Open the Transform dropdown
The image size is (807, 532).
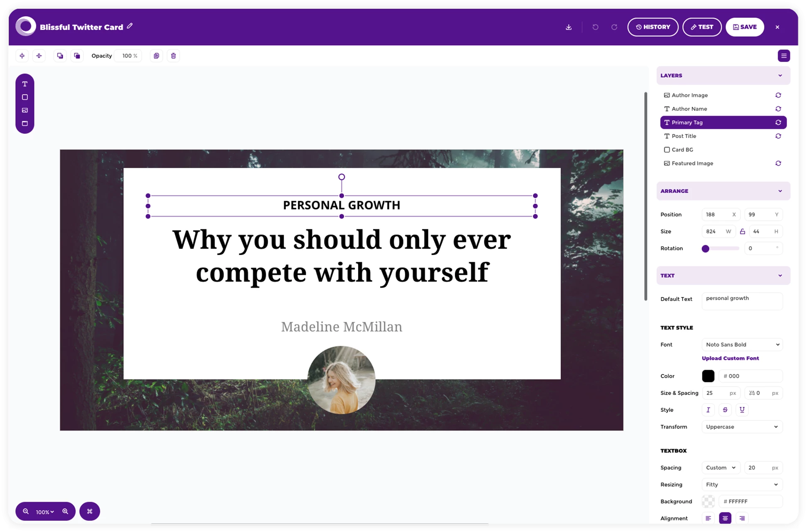[x=742, y=427]
